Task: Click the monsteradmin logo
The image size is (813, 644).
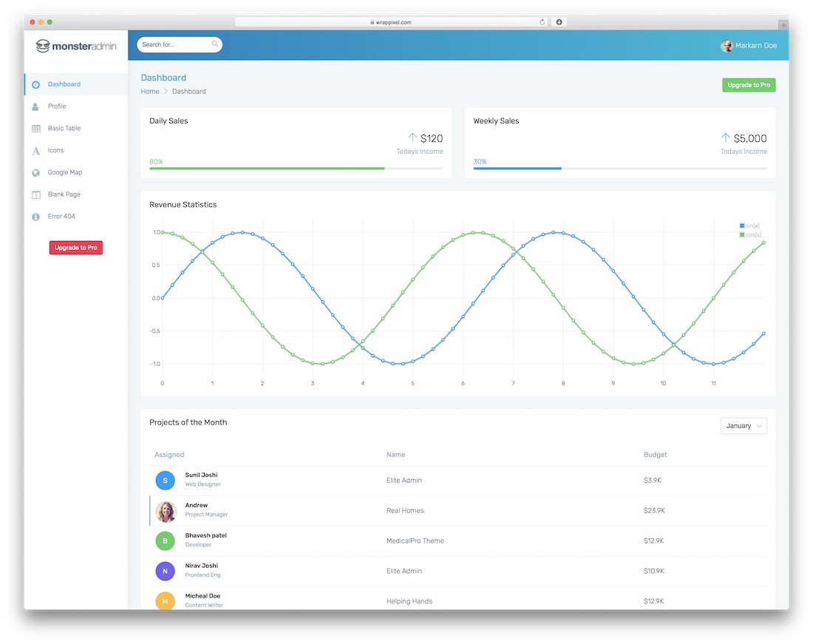Action: tap(76, 46)
